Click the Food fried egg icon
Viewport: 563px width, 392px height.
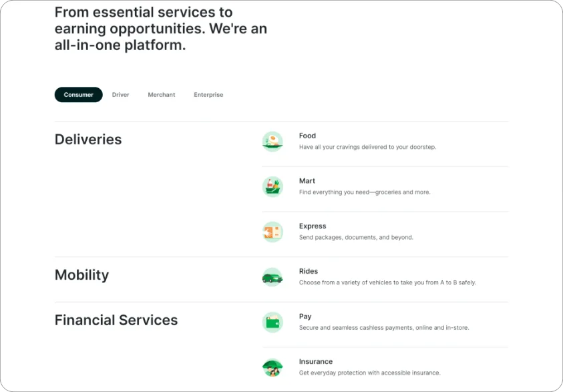(x=272, y=142)
